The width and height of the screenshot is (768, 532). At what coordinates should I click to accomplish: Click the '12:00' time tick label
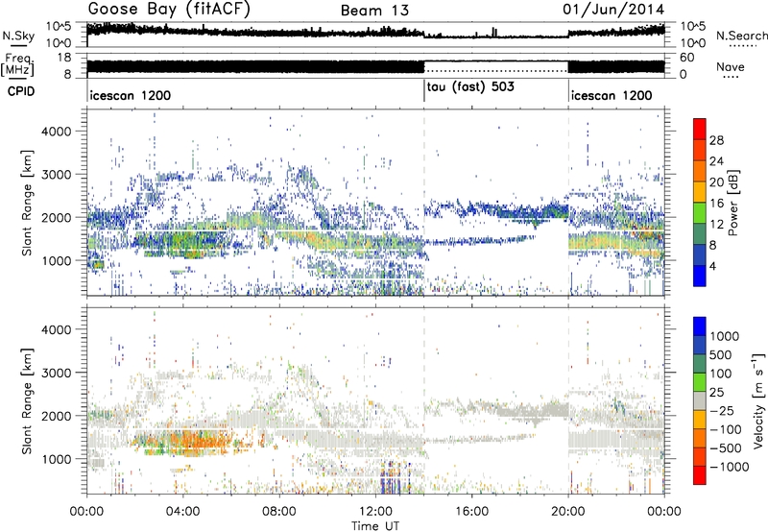point(375,512)
